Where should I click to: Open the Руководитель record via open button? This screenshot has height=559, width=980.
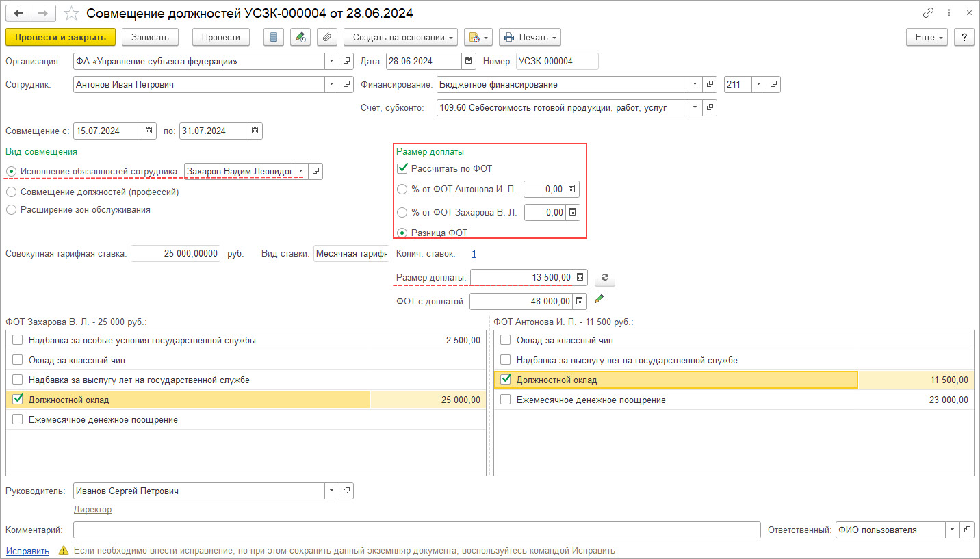pyautogui.click(x=346, y=491)
